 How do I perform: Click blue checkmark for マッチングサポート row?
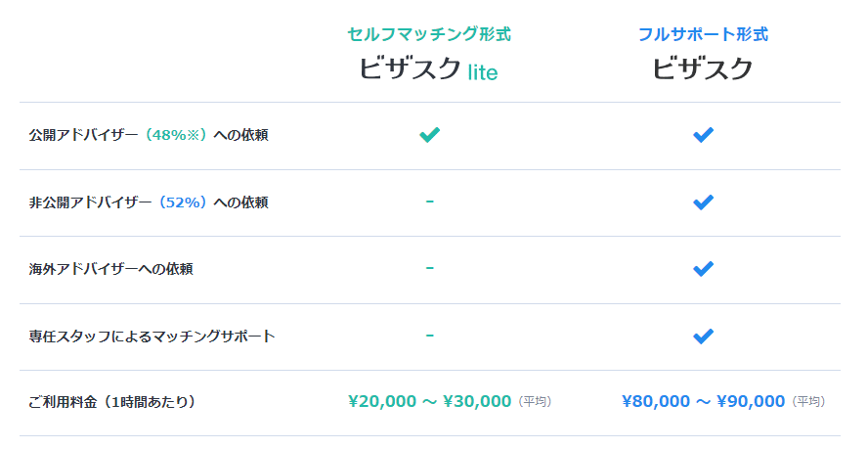[x=703, y=337]
